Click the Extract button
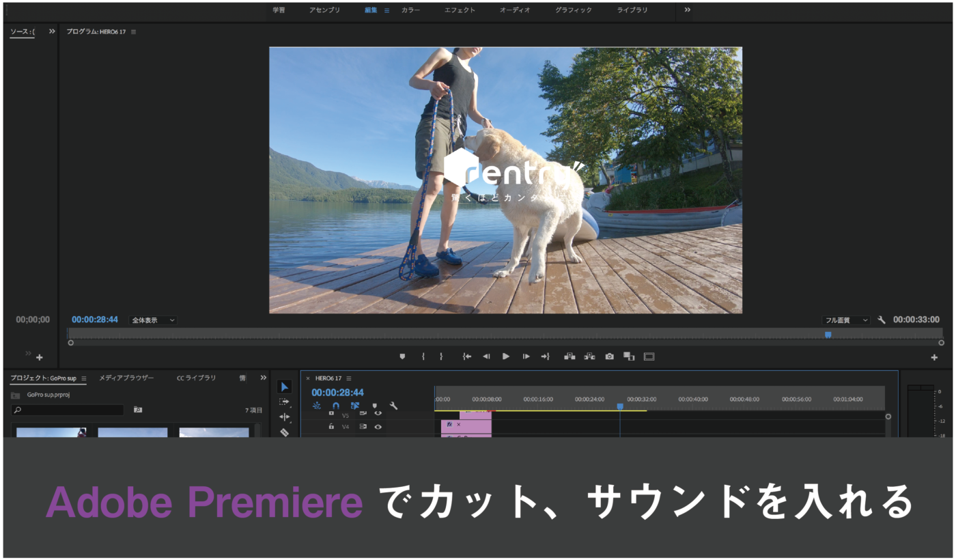The image size is (956, 560). 589,356
